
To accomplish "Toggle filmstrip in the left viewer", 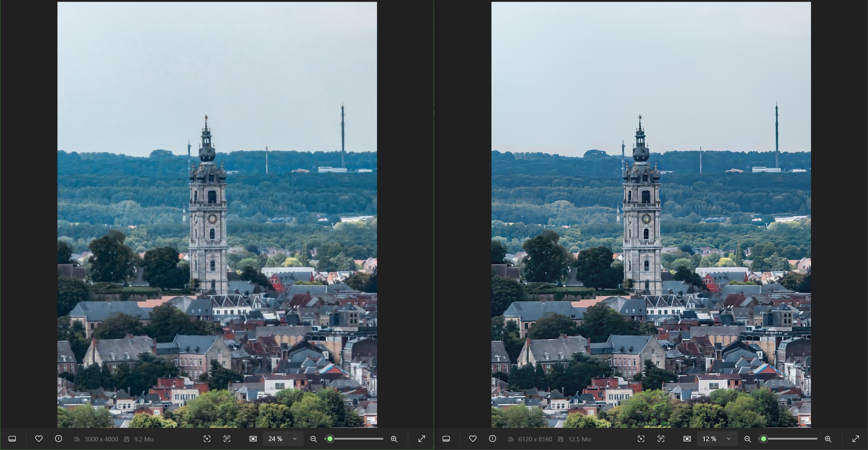I will coord(12,439).
